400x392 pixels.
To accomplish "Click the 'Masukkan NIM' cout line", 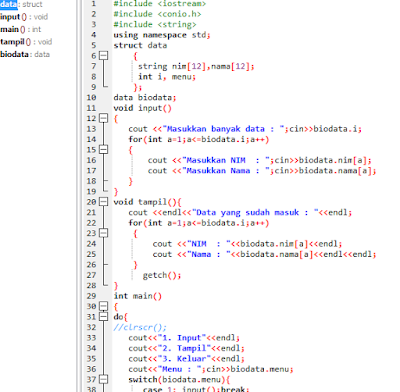I will (x=260, y=160).
